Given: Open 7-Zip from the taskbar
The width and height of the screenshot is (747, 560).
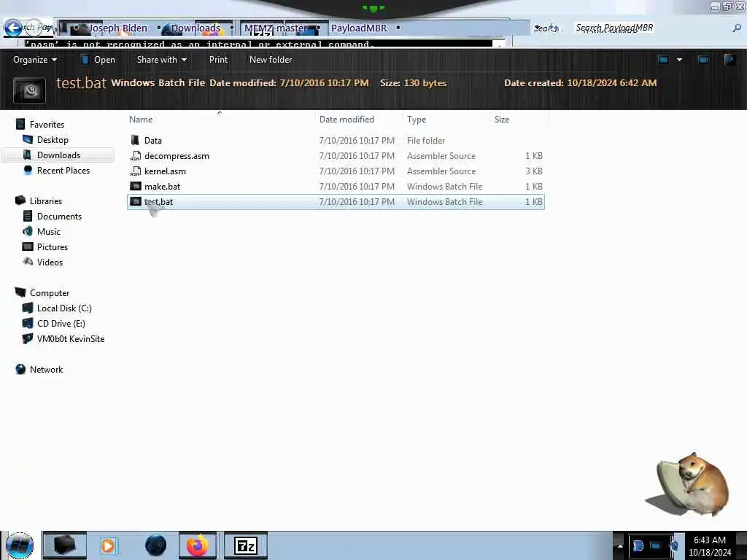Looking at the screenshot, I should coord(246,545).
